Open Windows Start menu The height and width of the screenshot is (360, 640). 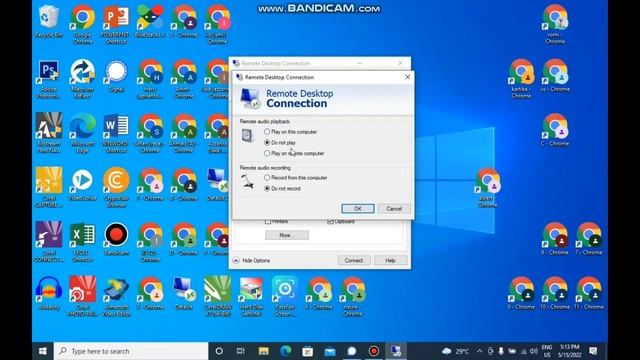[42, 351]
